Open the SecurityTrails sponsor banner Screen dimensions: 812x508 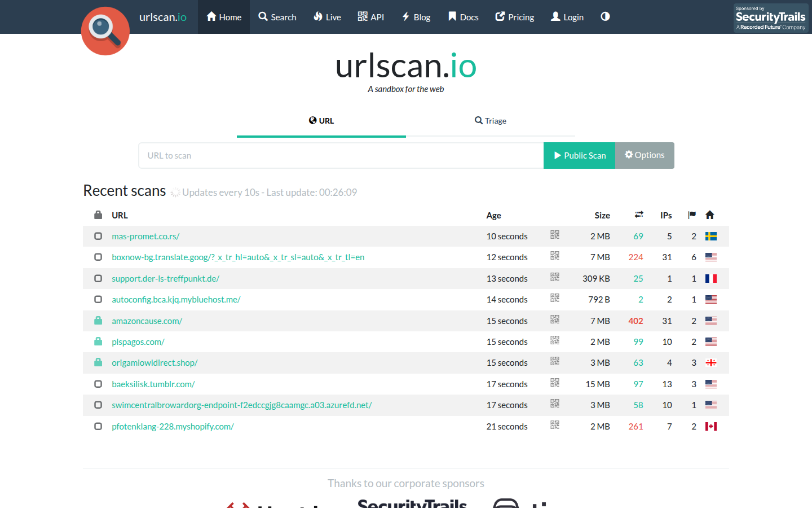coord(771,18)
